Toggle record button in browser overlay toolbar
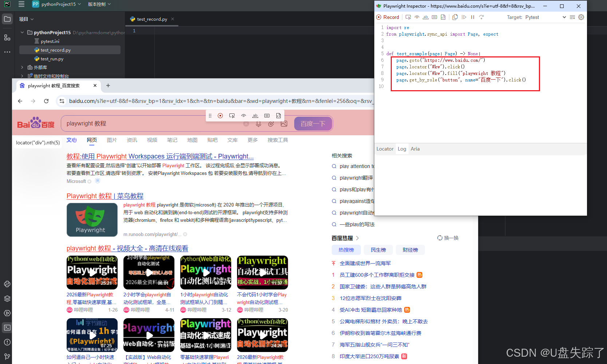The image size is (607, 364). (x=220, y=116)
